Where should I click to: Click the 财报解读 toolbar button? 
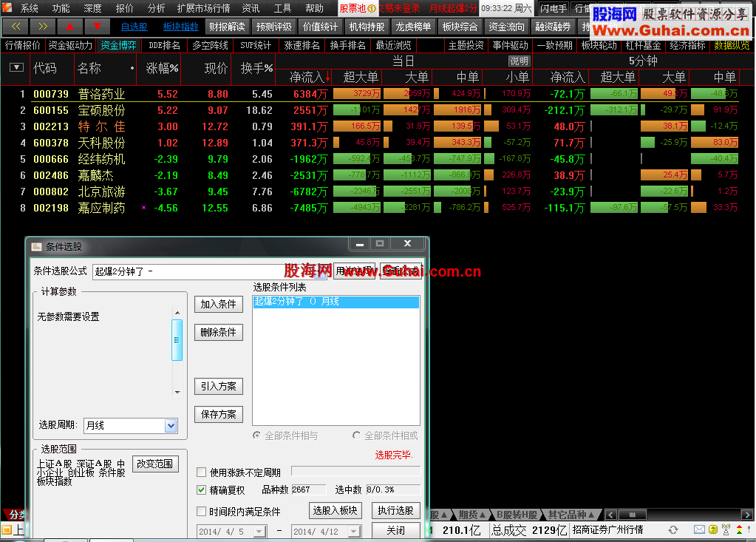pos(227,27)
